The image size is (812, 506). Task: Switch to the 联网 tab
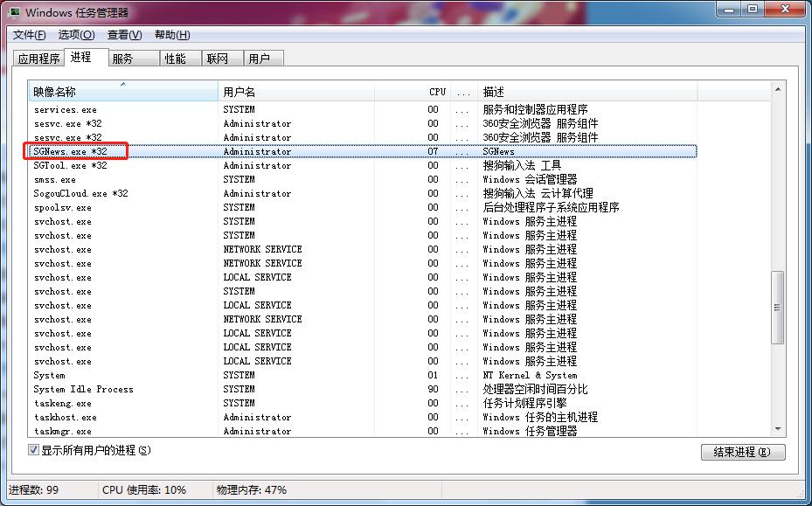222,59
